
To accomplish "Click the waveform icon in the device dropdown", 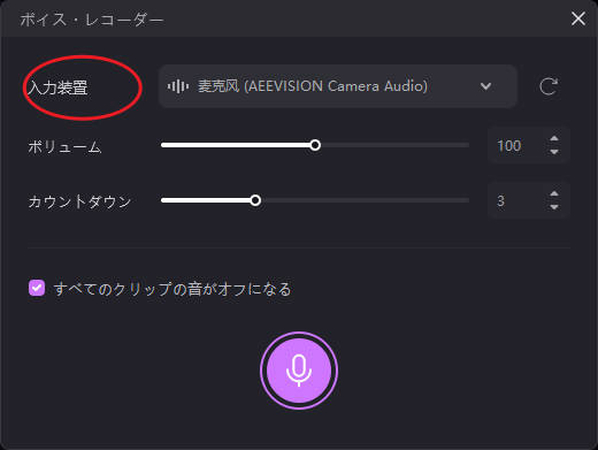I will (178, 86).
